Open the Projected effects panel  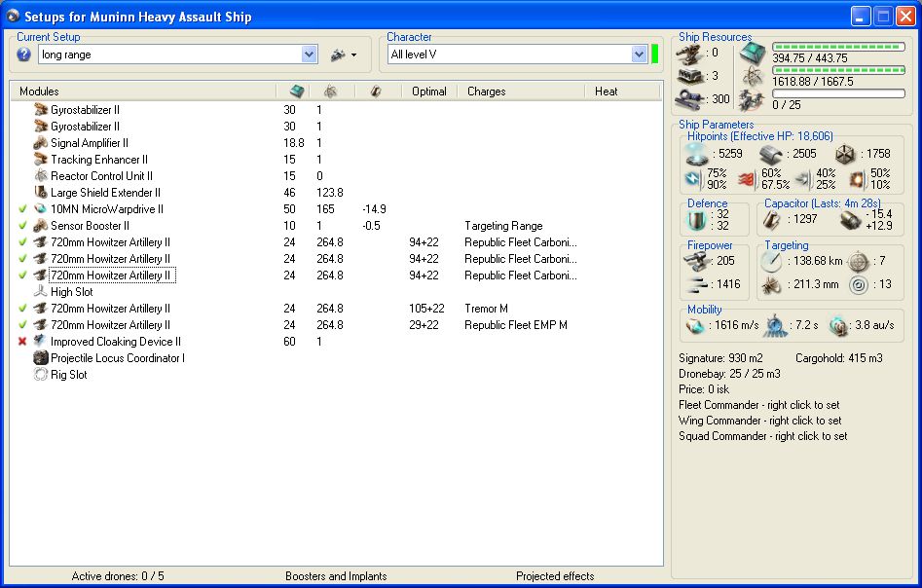(x=555, y=576)
